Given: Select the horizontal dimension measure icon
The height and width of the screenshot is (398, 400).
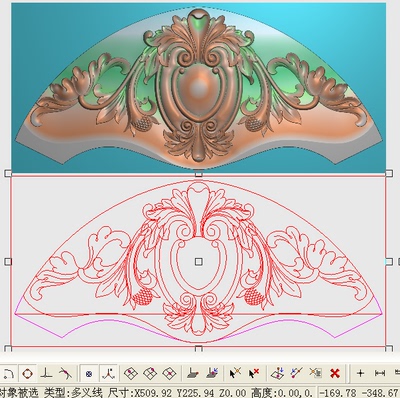Looking at the screenshot, I should 380,373.
